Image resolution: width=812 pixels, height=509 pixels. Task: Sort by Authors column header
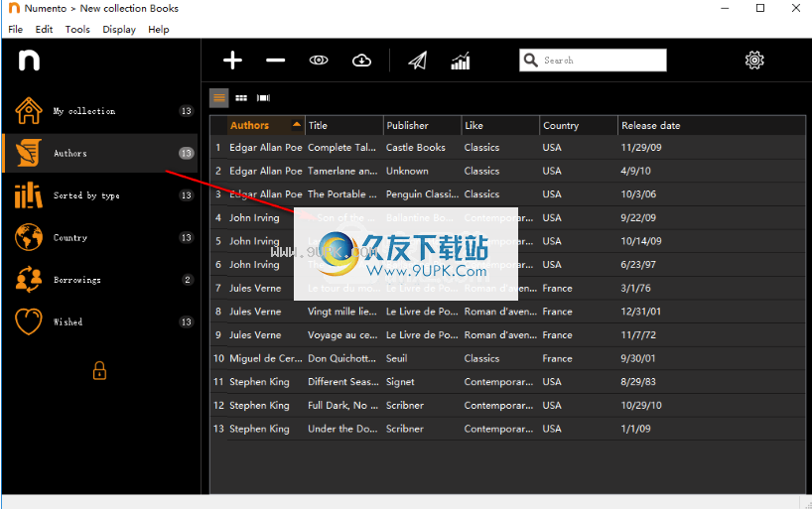(266, 125)
